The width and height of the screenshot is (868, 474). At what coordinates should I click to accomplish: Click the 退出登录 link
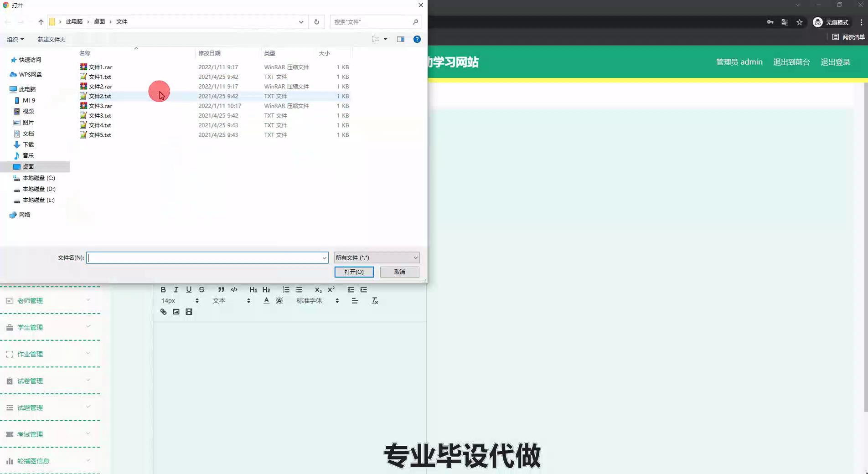pyautogui.click(x=835, y=62)
